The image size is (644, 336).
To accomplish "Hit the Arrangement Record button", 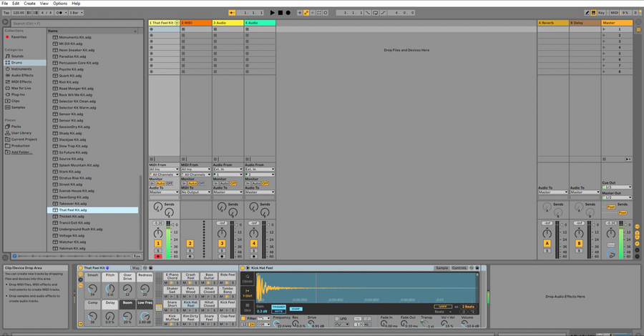I will (x=288, y=13).
